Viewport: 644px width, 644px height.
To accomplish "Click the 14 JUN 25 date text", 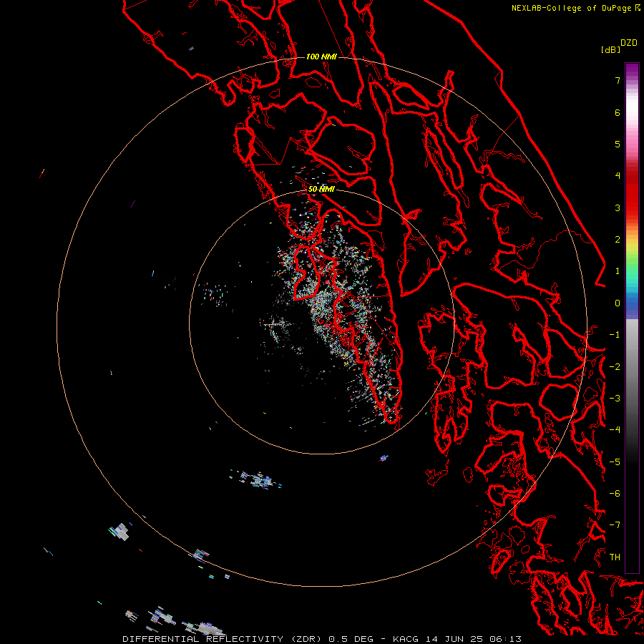I will (x=454, y=639).
